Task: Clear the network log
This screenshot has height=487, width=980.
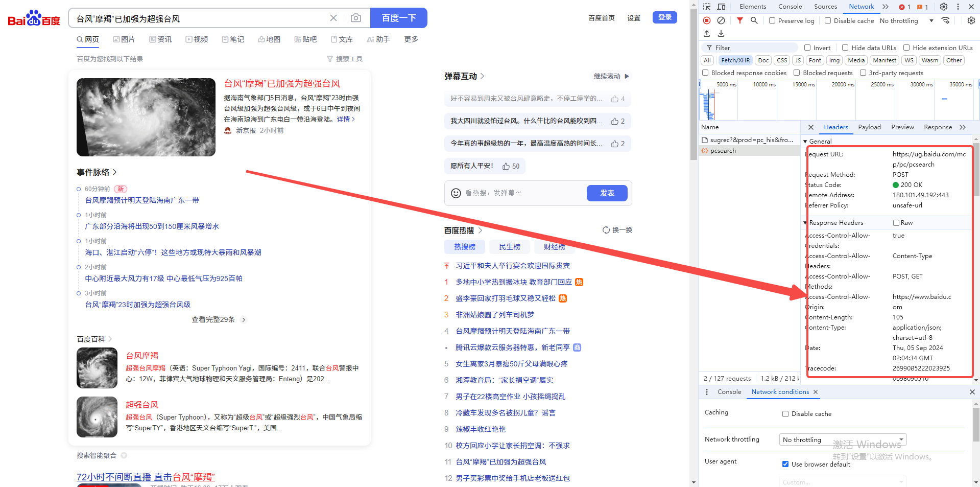Action: [721, 20]
